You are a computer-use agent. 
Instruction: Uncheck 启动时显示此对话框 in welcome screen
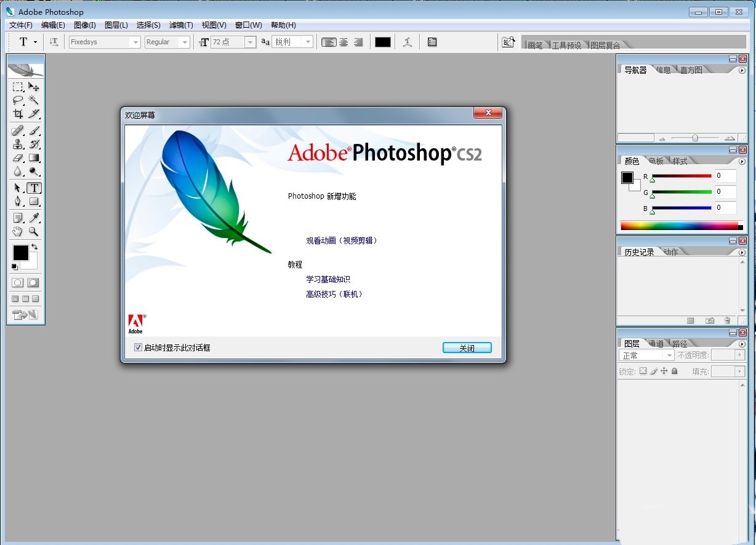138,347
